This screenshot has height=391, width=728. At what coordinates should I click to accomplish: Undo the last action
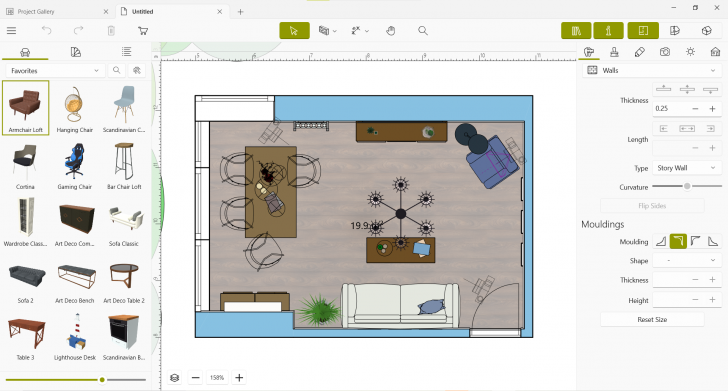click(x=47, y=31)
